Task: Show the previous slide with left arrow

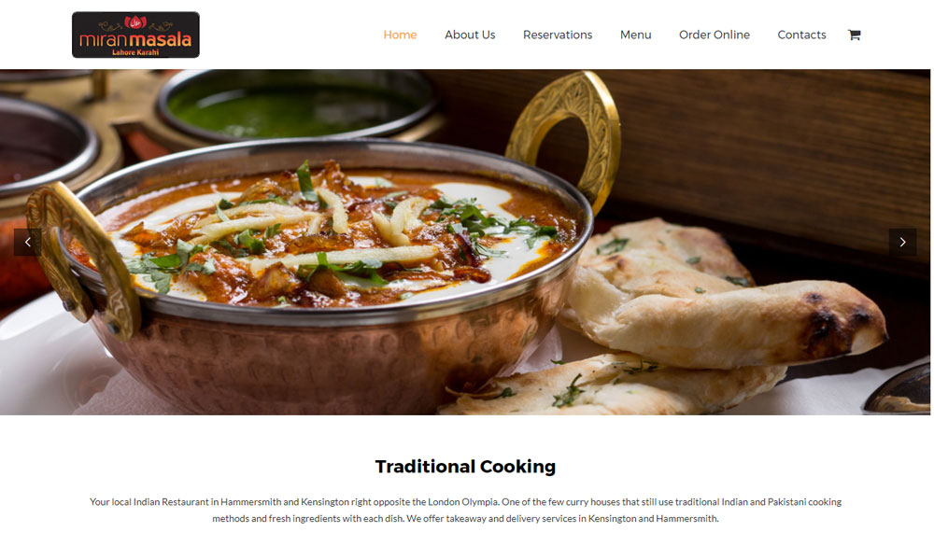Action: click(27, 243)
